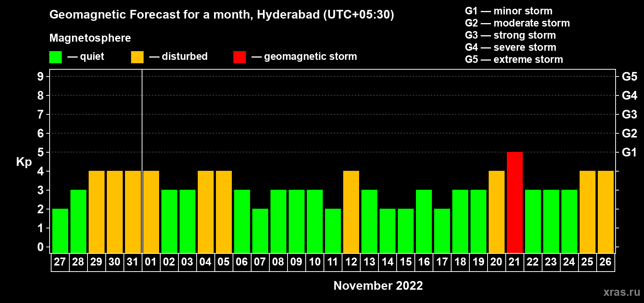Click the Kp value 3 axis label
The height and width of the screenshot is (303, 644).
point(41,190)
